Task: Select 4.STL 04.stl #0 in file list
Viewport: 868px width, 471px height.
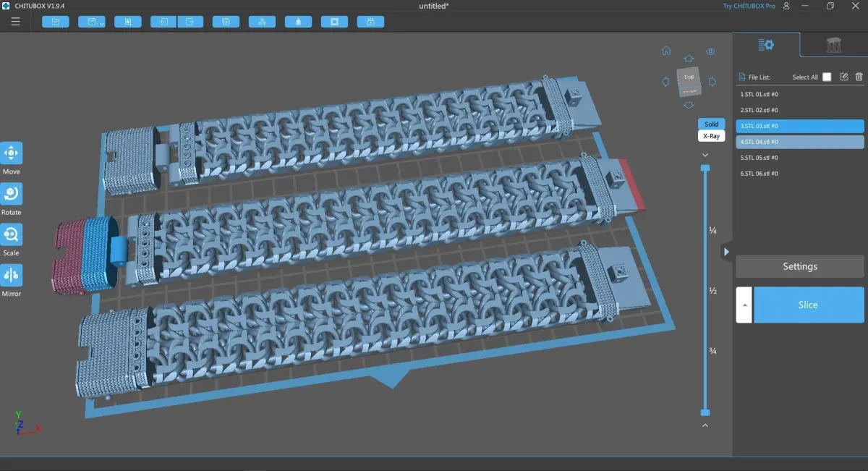Action: 800,142
